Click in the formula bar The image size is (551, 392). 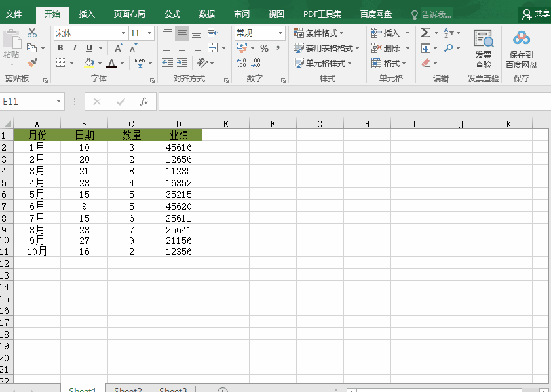(354, 102)
